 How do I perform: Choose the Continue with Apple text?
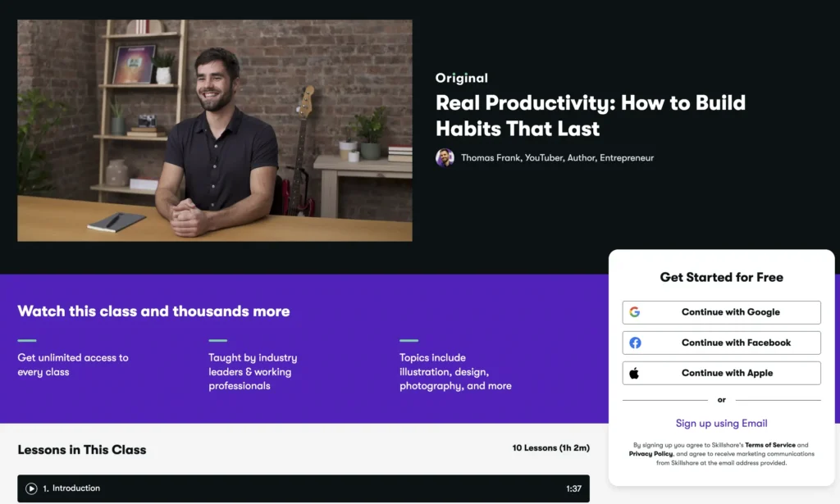click(x=727, y=373)
